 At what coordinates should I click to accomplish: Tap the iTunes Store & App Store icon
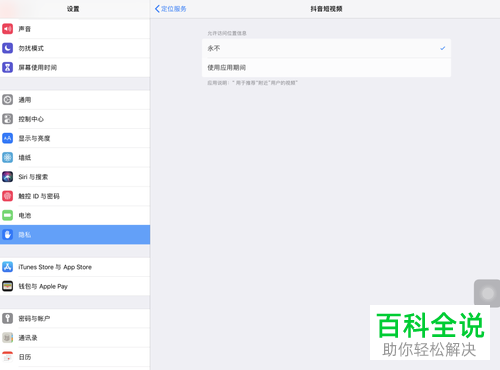[x=8, y=267]
